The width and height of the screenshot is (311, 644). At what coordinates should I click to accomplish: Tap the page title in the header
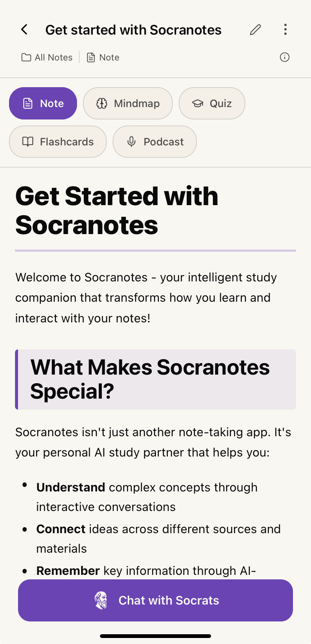coord(133,30)
